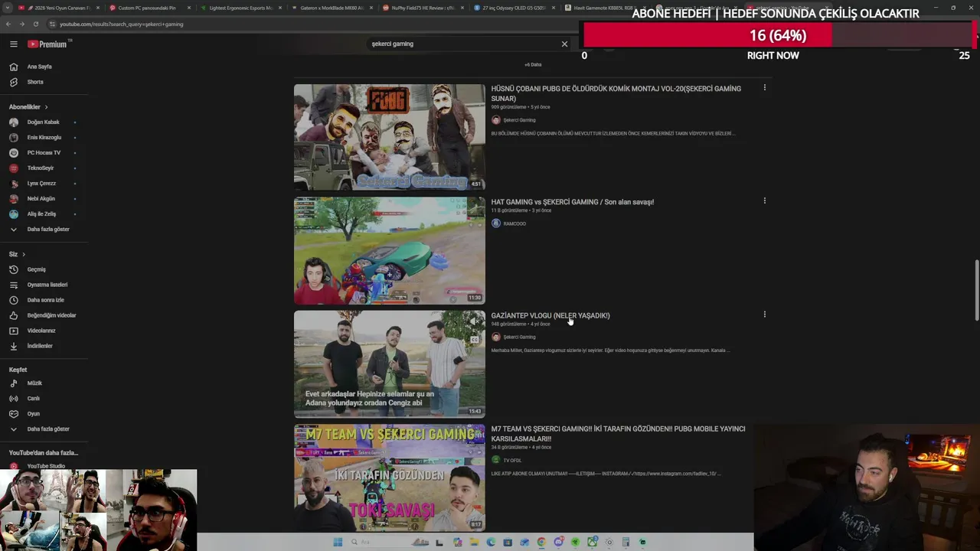This screenshot has height=551, width=980.
Task: Open Enis Kirazoglu subscription channel
Action: (x=44, y=137)
